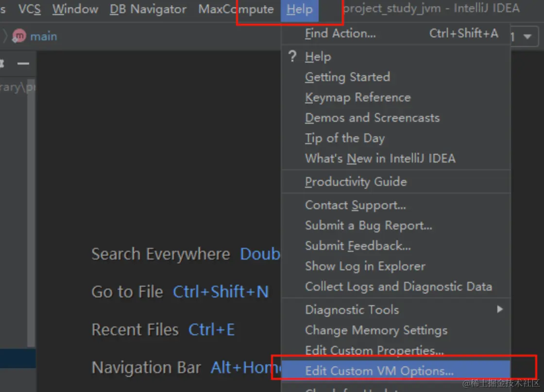The width and height of the screenshot is (544, 392).
Task: Click the Search Everywhere hint text
Action: click(x=161, y=254)
